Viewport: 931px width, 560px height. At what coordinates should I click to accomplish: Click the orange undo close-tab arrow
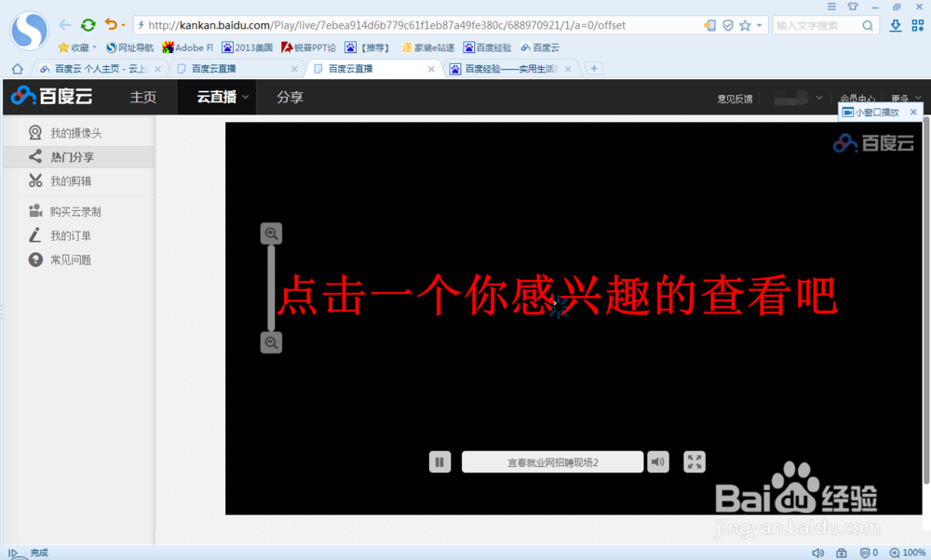[111, 24]
